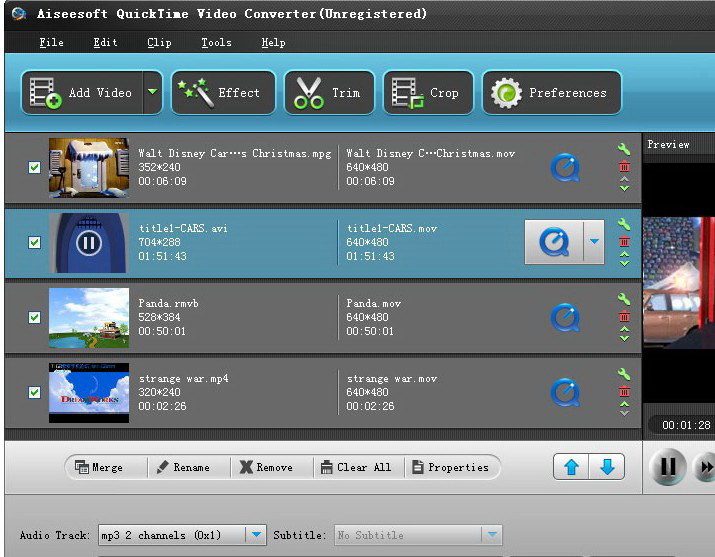Delete the Walt Disney row via trash icon

pos(624,166)
